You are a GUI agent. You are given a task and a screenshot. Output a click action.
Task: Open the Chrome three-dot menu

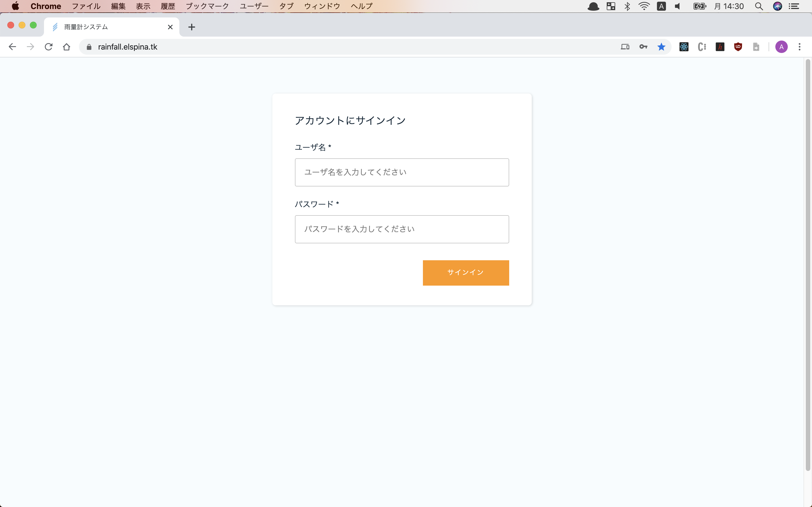pos(799,46)
